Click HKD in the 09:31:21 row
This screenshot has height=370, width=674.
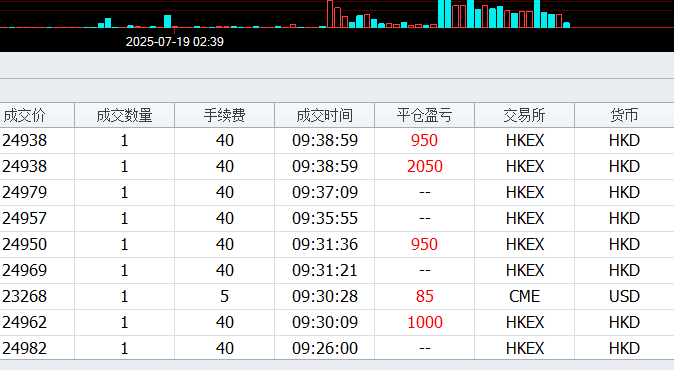point(624,270)
